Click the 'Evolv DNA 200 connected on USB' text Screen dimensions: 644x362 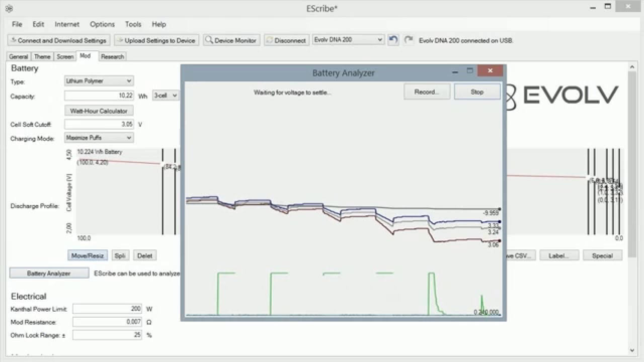(x=466, y=40)
